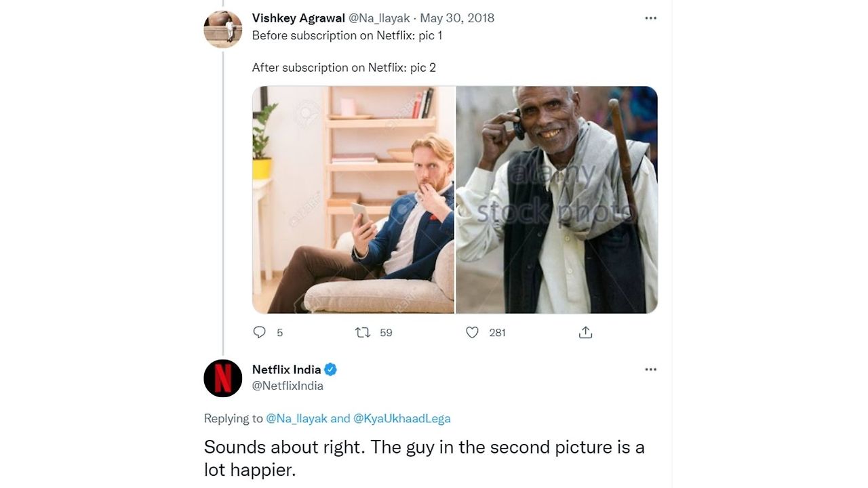The height and width of the screenshot is (488, 868).
Task: Open Vishkey Agrawal's profile avatar
Action: (222, 28)
